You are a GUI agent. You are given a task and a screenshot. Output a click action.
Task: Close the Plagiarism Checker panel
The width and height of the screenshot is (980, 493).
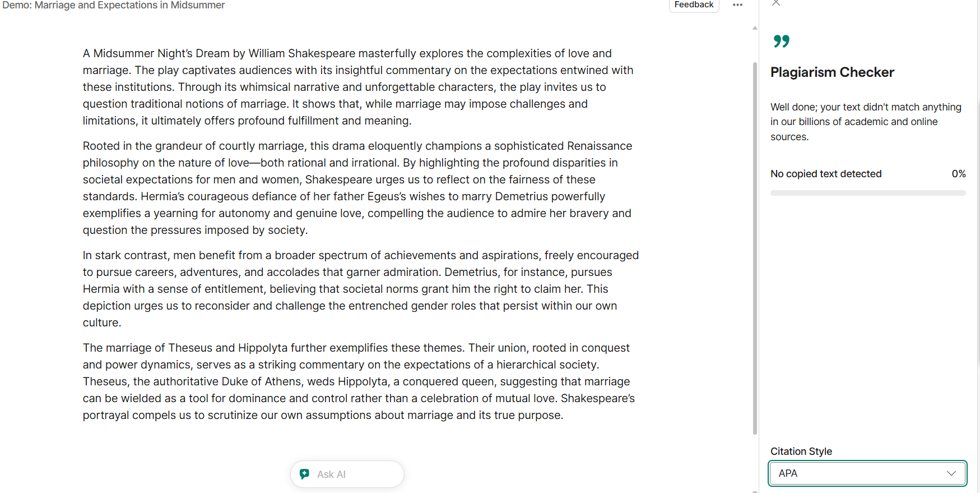[x=776, y=3]
